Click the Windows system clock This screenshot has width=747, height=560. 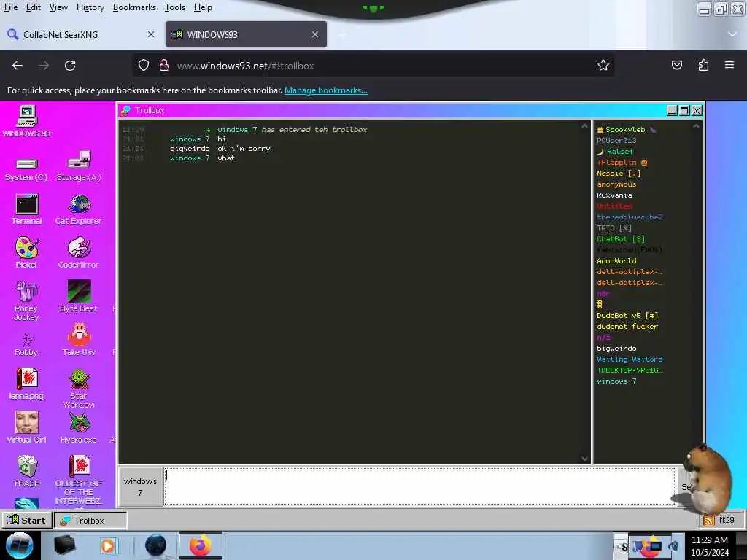tap(710, 545)
